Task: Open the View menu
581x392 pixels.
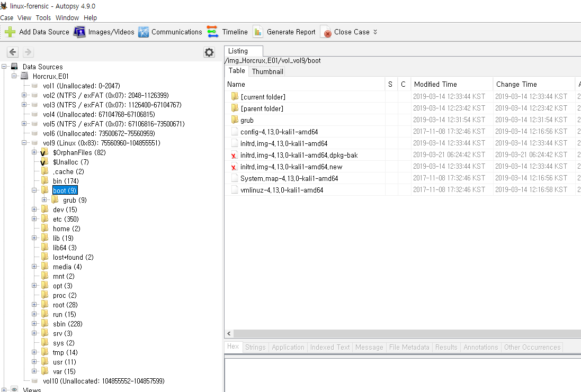Action: click(x=24, y=18)
